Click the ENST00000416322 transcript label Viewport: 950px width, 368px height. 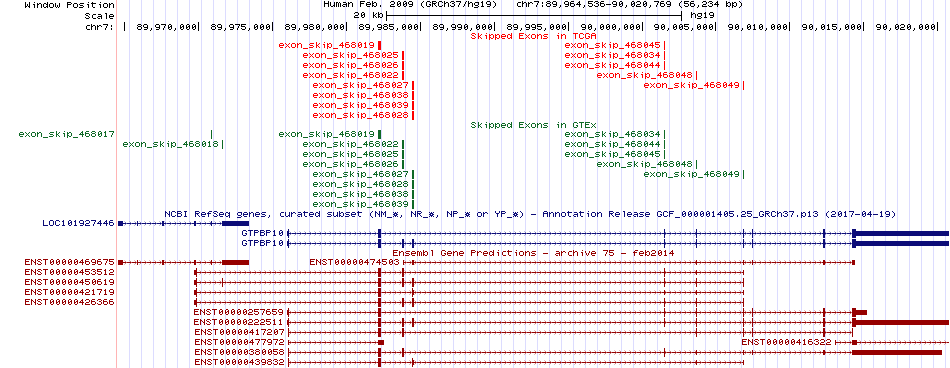[x=787, y=342]
